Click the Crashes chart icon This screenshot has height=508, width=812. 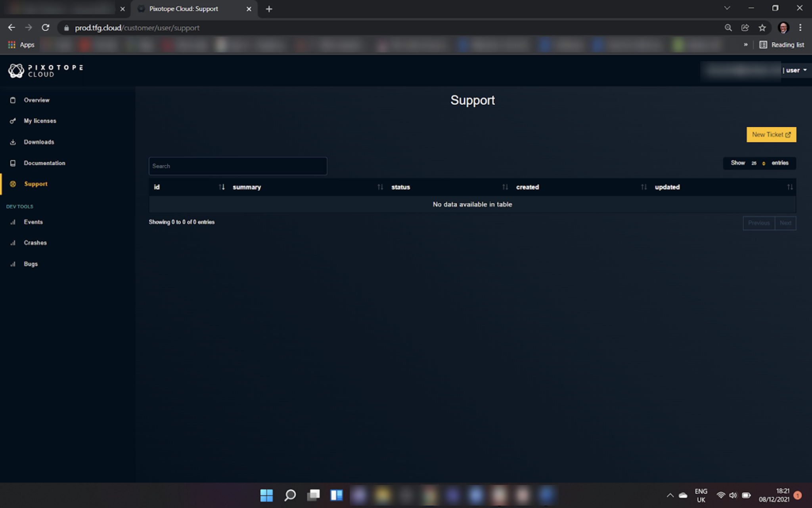(x=13, y=243)
